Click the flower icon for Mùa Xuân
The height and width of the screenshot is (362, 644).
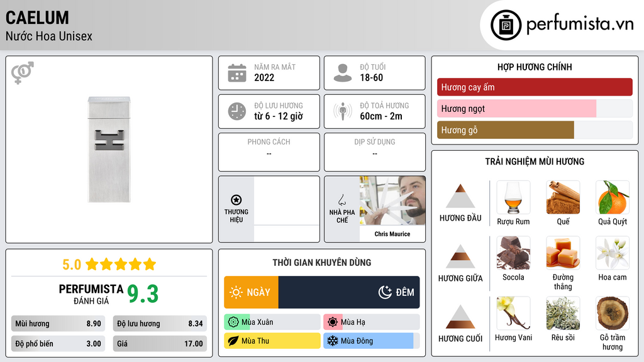pyautogui.click(x=233, y=322)
